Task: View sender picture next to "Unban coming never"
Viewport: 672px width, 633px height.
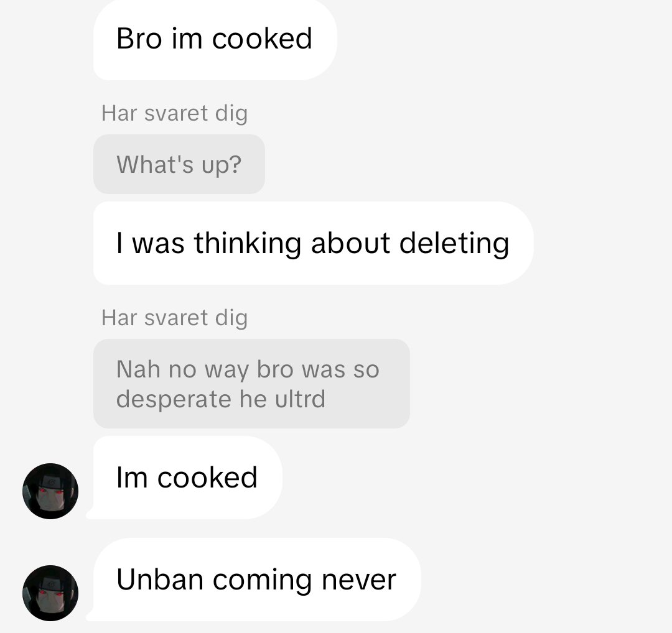Action: pos(50,593)
